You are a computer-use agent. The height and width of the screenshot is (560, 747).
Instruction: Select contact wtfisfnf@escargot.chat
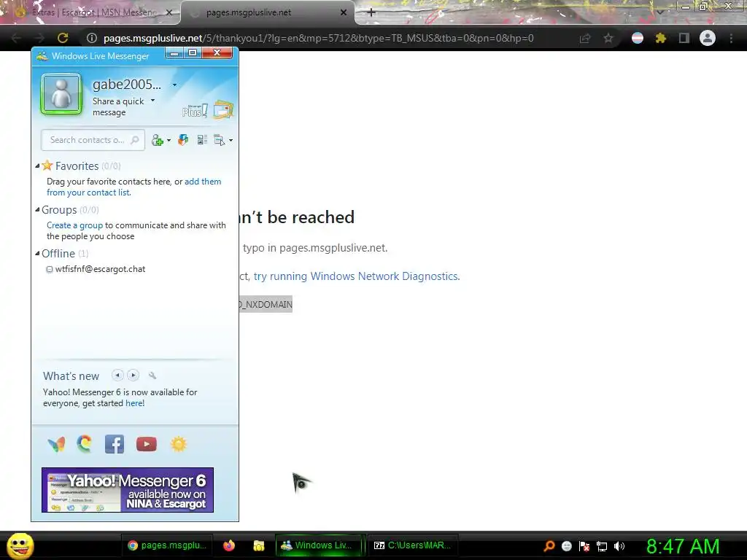click(100, 269)
